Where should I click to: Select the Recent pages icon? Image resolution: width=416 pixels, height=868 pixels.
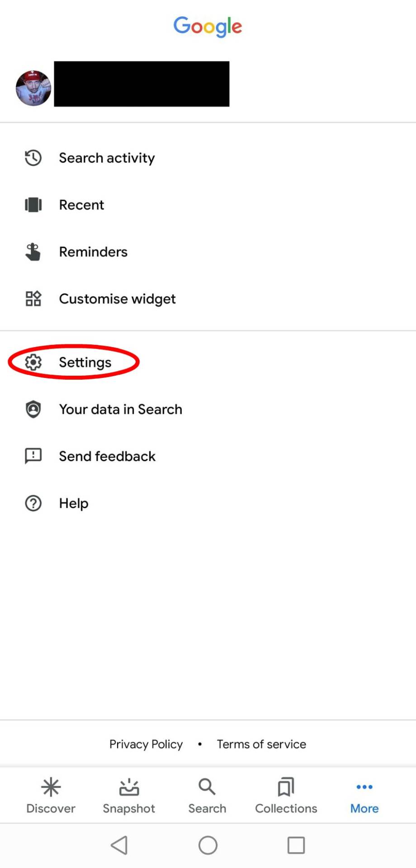[x=33, y=205]
